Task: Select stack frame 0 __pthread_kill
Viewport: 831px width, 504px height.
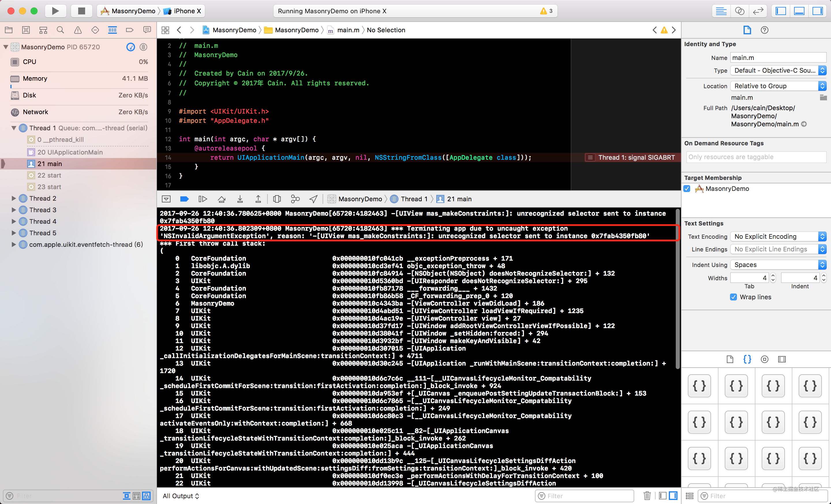Action: (78, 140)
